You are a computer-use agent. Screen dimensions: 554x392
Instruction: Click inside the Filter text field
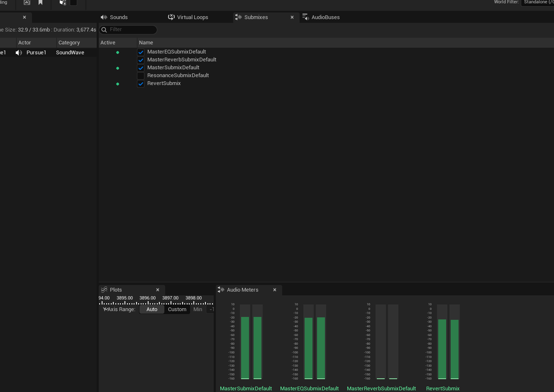point(129,30)
